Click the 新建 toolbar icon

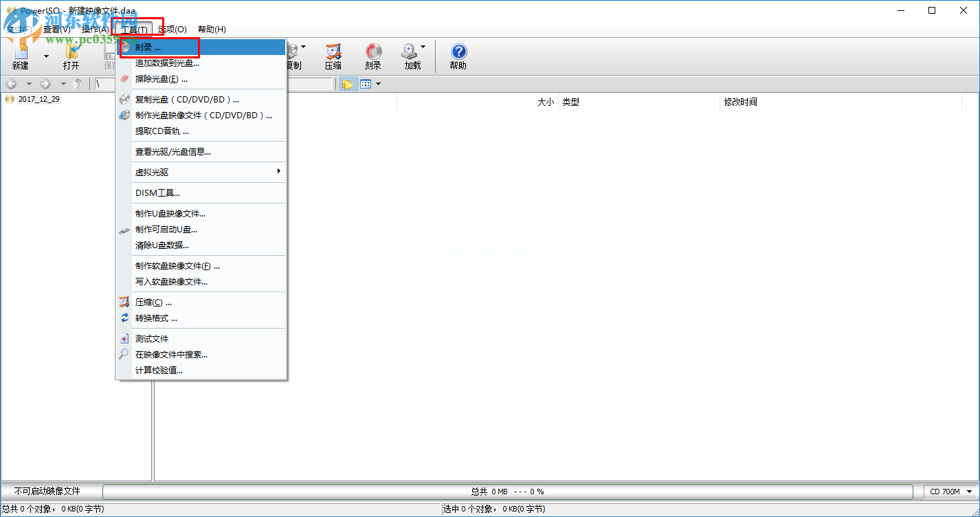point(21,56)
